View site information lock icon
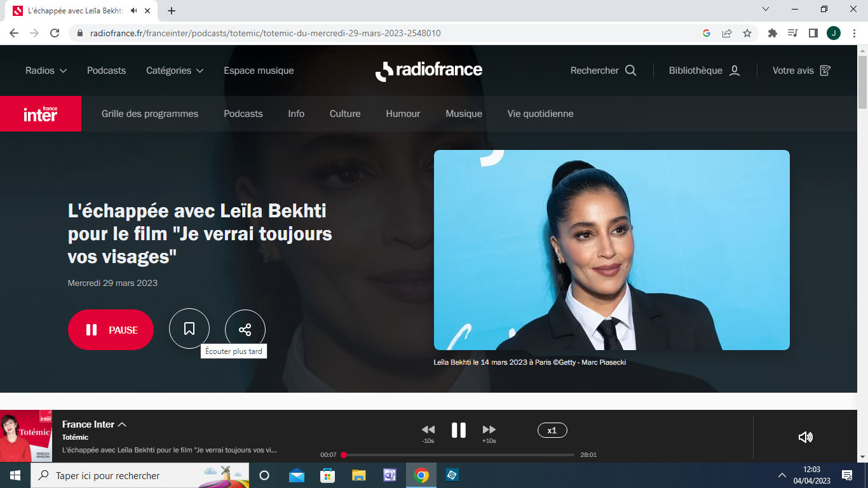The width and height of the screenshot is (868, 488). click(80, 33)
